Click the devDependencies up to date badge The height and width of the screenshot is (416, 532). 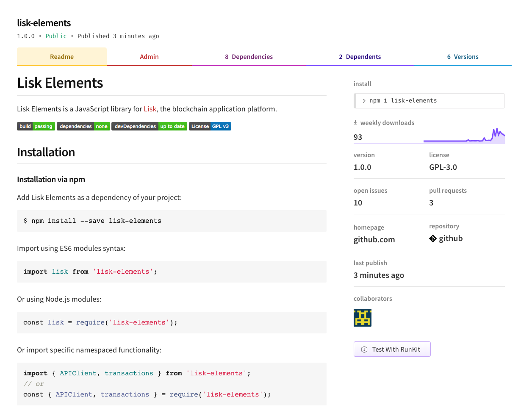click(x=149, y=126)
